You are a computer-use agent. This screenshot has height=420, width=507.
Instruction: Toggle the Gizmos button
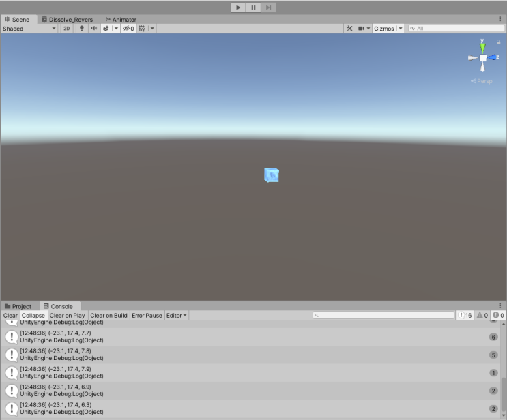pos(384,29)
